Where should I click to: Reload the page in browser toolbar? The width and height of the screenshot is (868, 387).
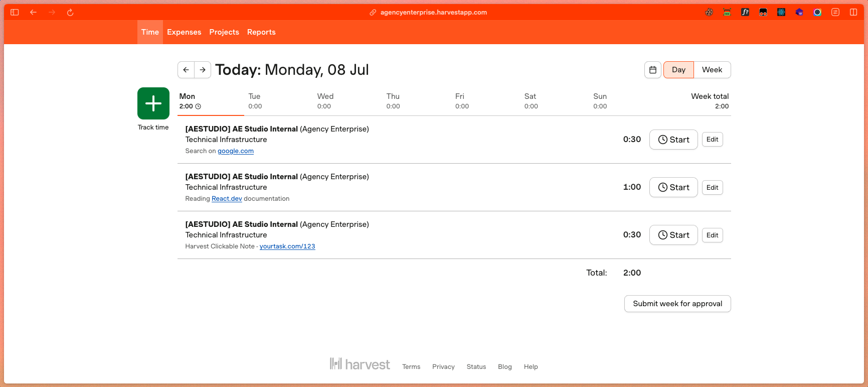pos(70,13)
